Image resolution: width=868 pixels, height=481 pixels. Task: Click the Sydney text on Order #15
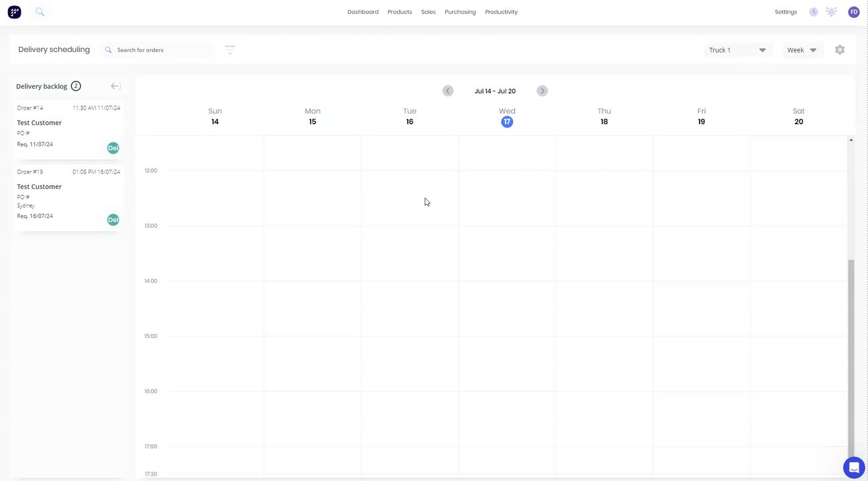click(x=25, y=206)
